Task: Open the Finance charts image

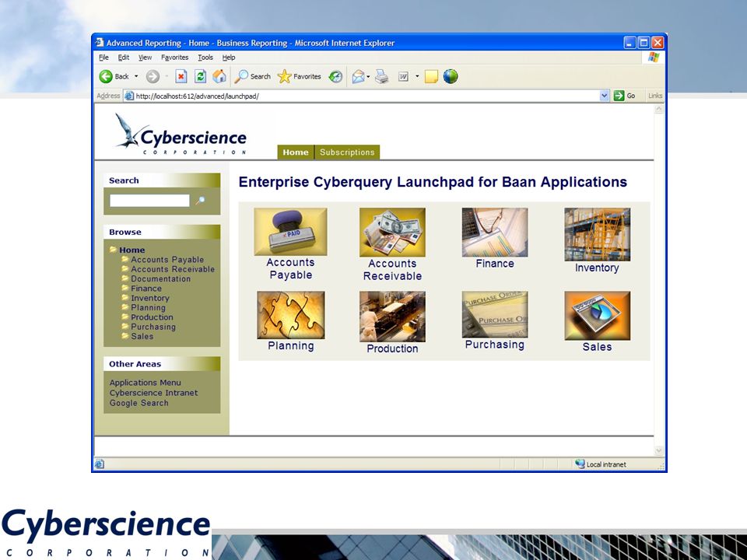Action: click(495, 232)
